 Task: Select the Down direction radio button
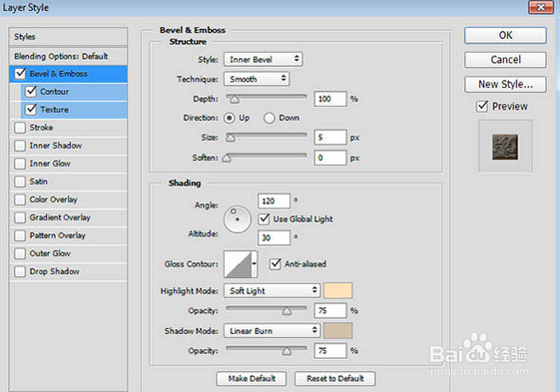(x=270, y=118)
